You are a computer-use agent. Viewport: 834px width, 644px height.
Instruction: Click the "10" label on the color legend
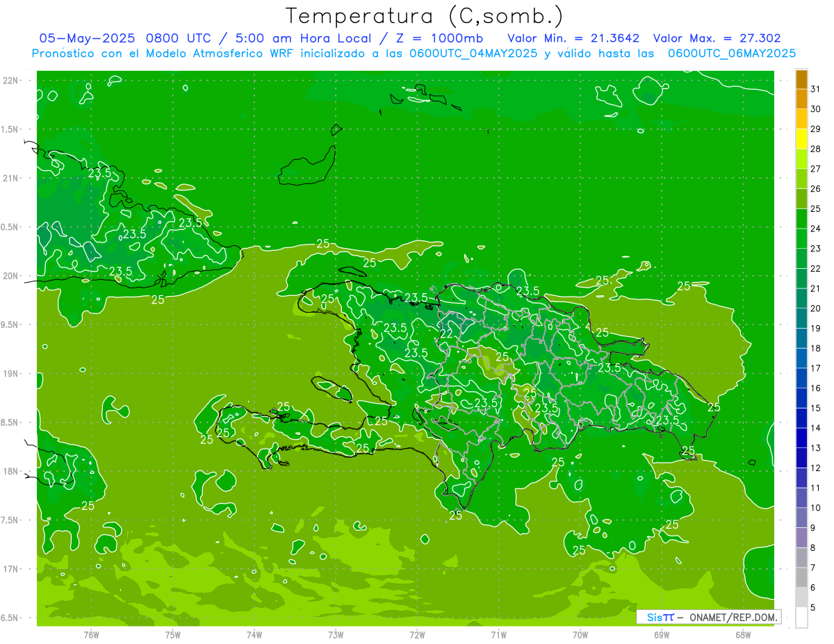(816, 508)
